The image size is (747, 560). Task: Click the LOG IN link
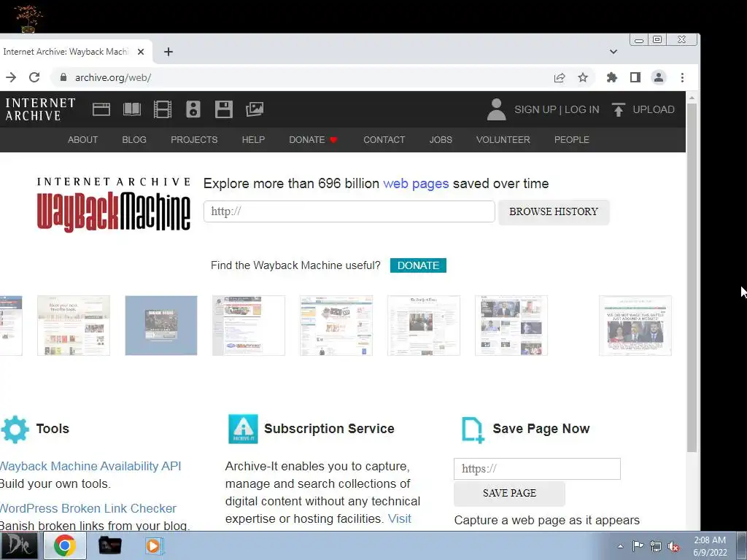581,109
